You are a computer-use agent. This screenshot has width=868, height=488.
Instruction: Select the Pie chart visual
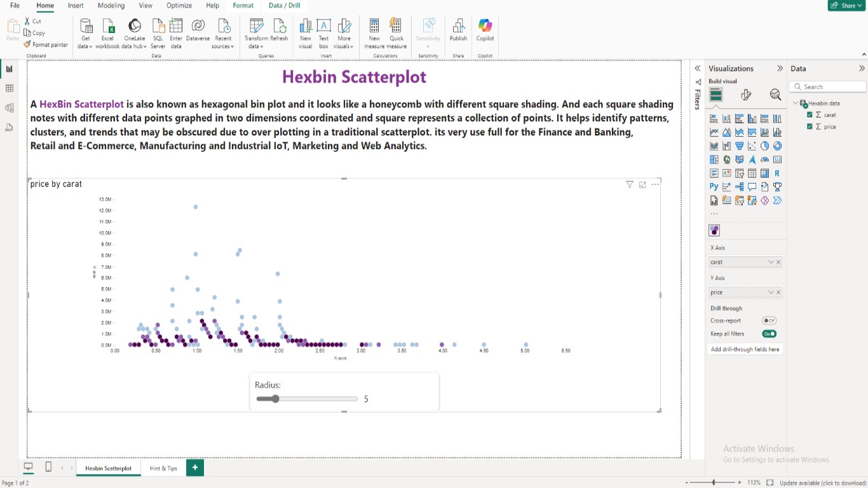click(x=764, y=146)
